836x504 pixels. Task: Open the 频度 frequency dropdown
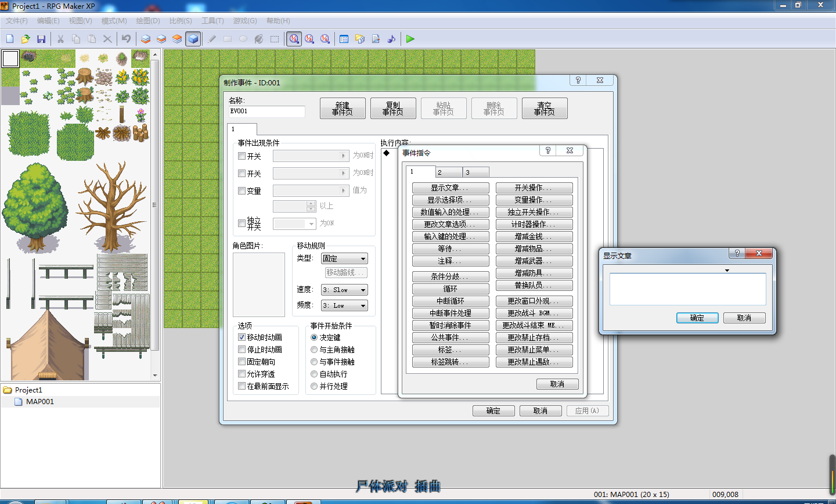[x=345, y=305]
